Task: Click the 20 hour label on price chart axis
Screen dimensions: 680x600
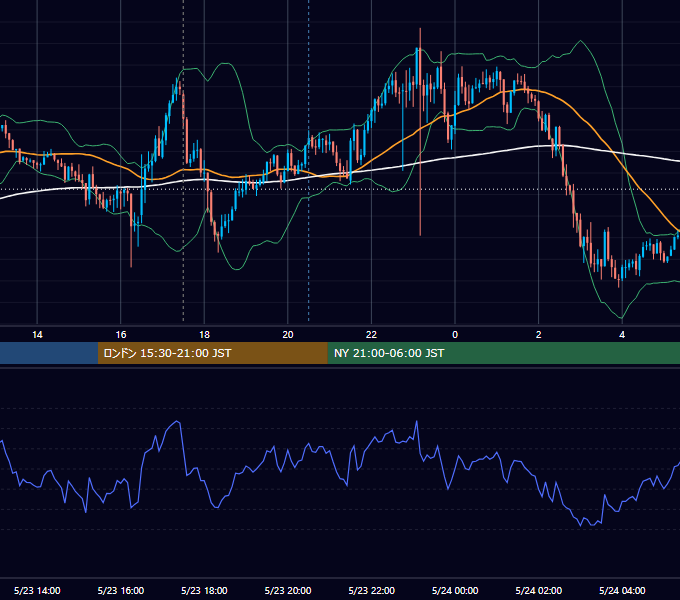Action: coord(288,335)
